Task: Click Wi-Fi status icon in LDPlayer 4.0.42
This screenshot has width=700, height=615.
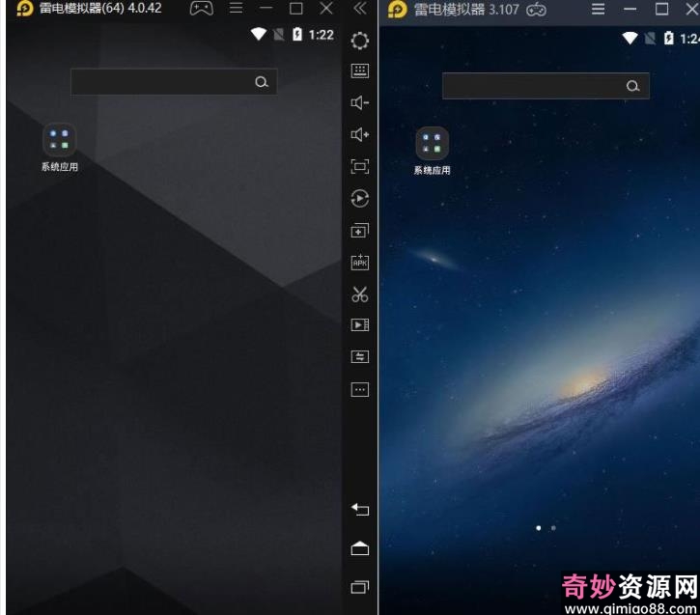Action: click(259, 35)
